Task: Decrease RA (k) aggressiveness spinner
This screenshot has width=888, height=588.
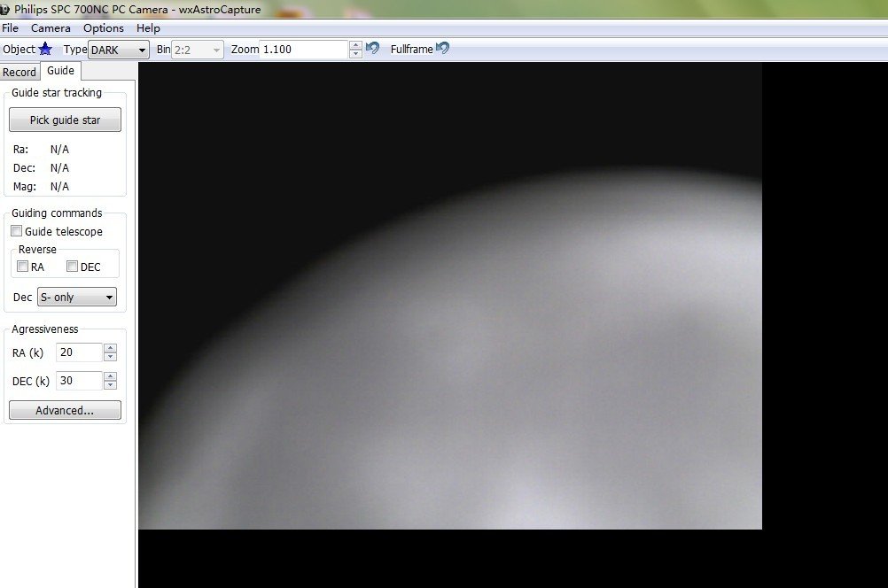Action: point(111,357)
